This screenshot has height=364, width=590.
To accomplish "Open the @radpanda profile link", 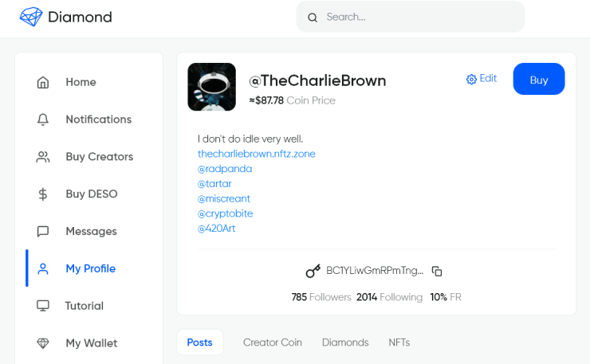I will click(225, 169).
